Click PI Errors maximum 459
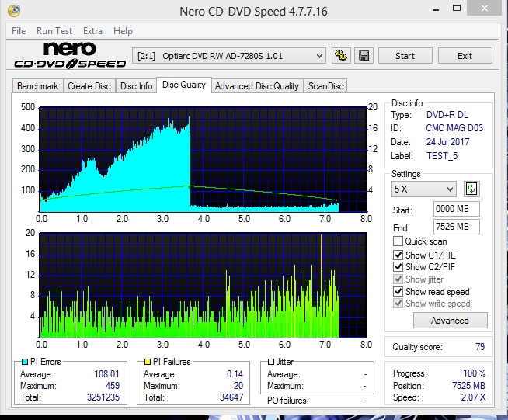This screenshot has height=420, width=508. click(113, 386)
